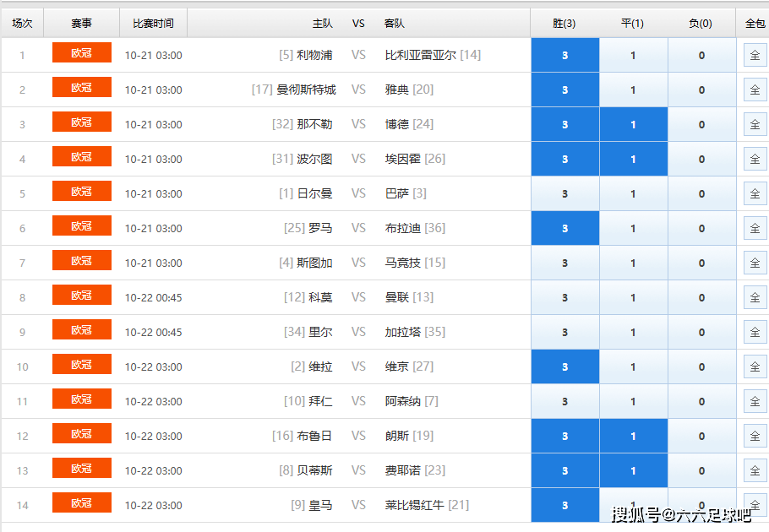Click away team 费耶诺 [23]
769x532 pixels.
click(415, 470)
